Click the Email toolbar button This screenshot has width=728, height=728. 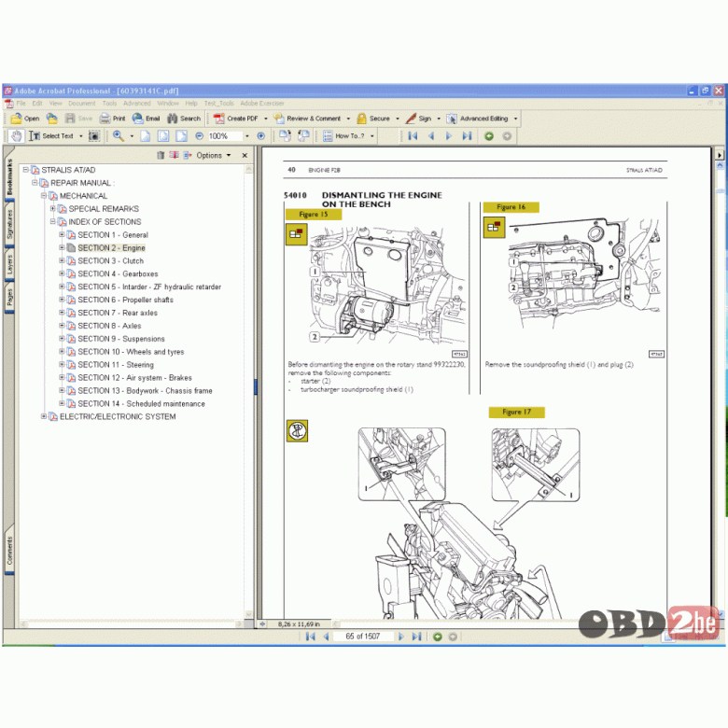(146, 119)
